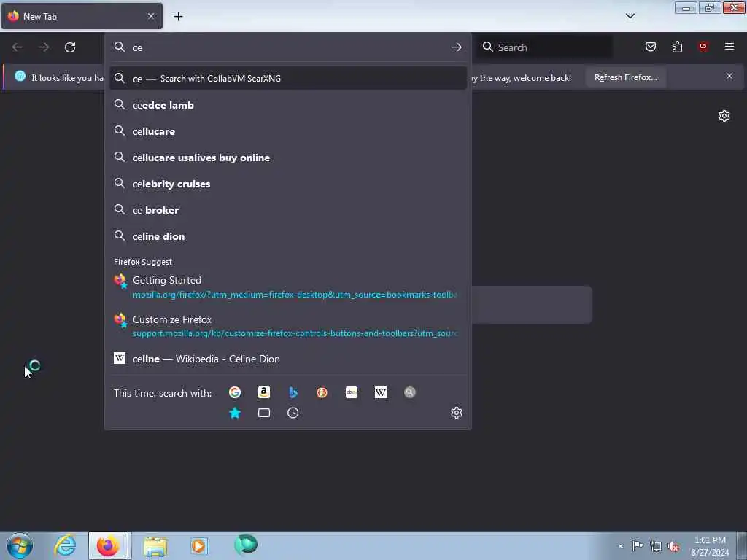Viewport: 747px width, 560px height.
Task: Switch to Firefox in the taskbar
Action: pos(108,545)
